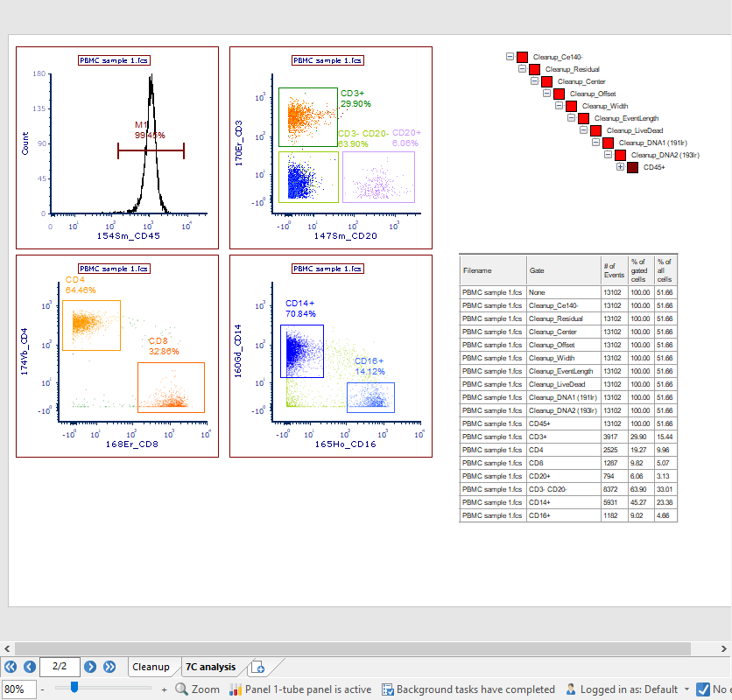Screen dimensions: 732x700
Task: Increase zoom with the plus button
Action: click(x=164, y=689)
